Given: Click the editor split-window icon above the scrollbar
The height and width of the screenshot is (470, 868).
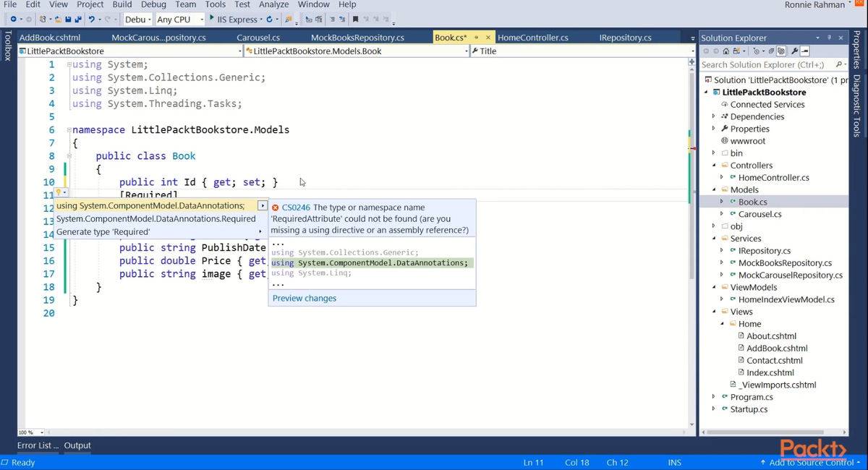Looking at the screenshot, I should coord(692,62).
